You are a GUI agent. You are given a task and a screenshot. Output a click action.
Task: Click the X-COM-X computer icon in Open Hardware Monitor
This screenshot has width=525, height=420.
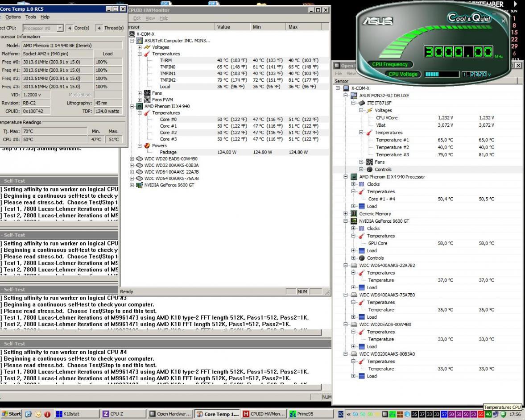coord(346,88)
